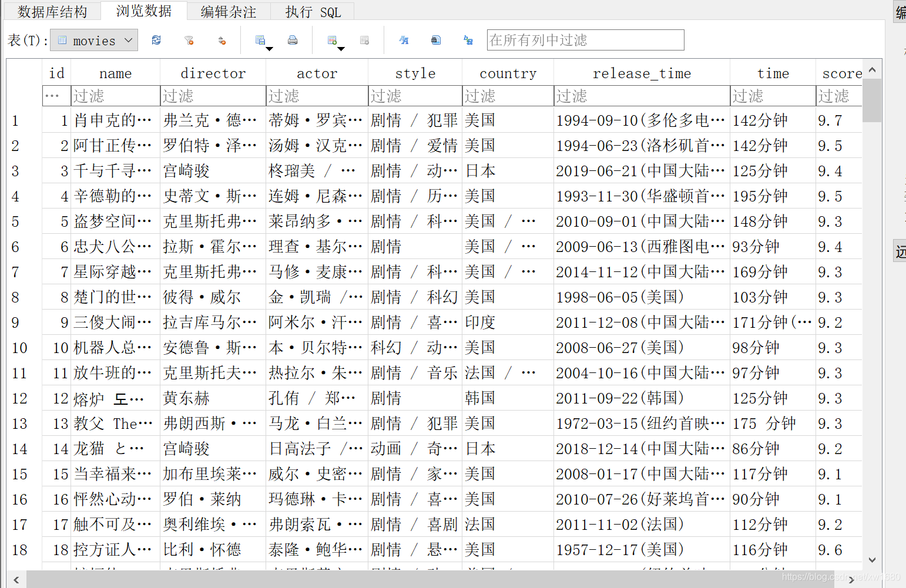The image size is (906, 588).
Task: Select the cell 2011-11-02(法国)
Action: [642, 525]
